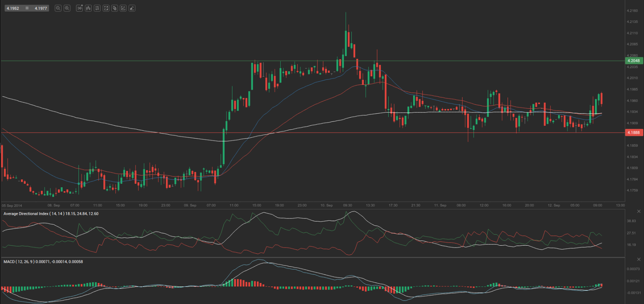Click the red 4.1888 price level tag
Screen dimensions: 644x304
(634, 133)
